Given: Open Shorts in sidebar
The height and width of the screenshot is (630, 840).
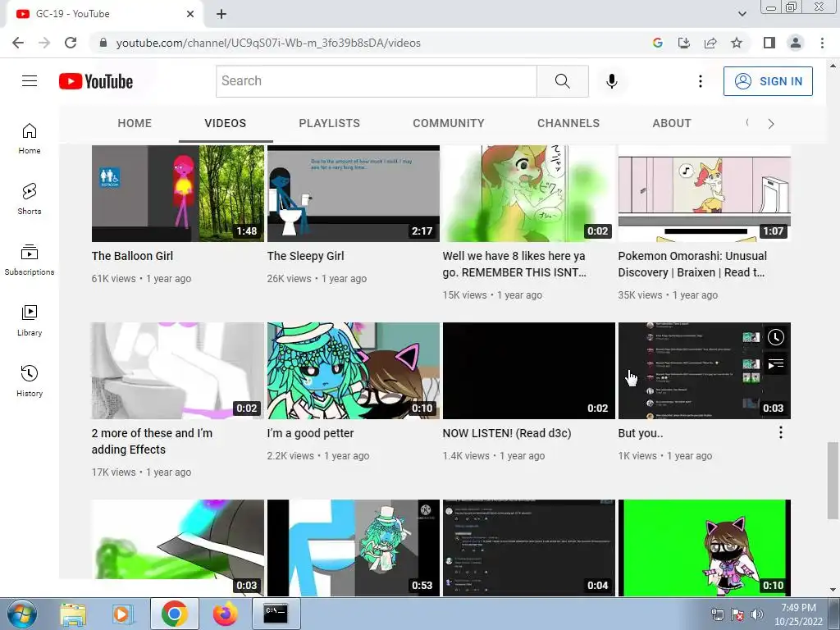Looking at the screenshot, I should [x=30, y=199].
